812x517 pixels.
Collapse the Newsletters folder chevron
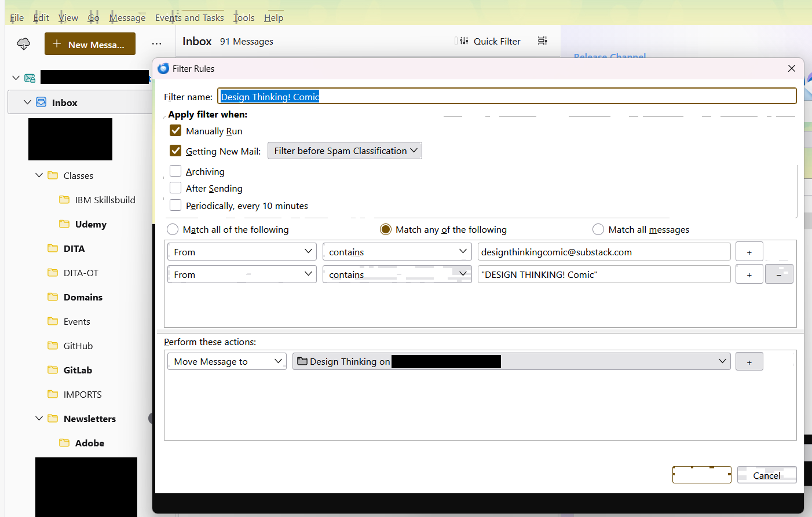coord(39,418)
